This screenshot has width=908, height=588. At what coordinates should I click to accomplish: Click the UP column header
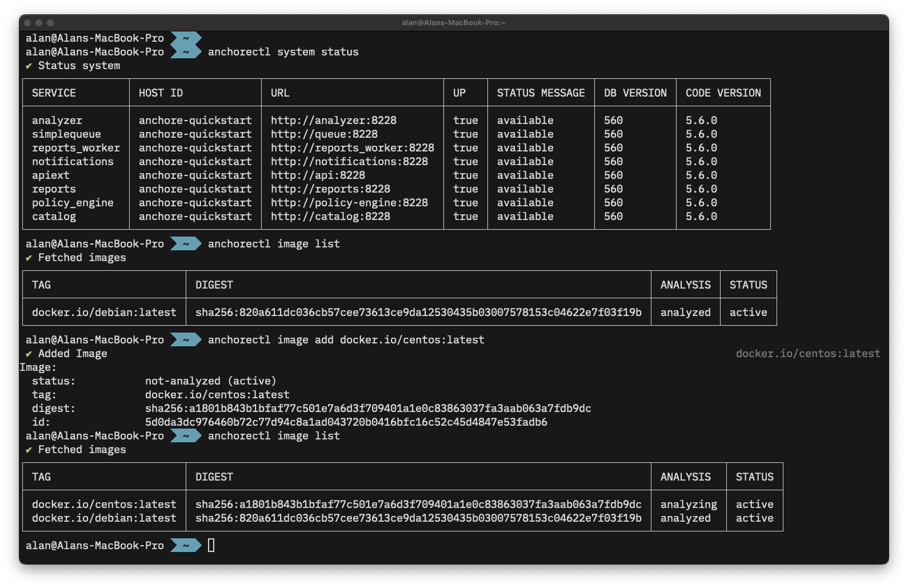tap(459, 93)
